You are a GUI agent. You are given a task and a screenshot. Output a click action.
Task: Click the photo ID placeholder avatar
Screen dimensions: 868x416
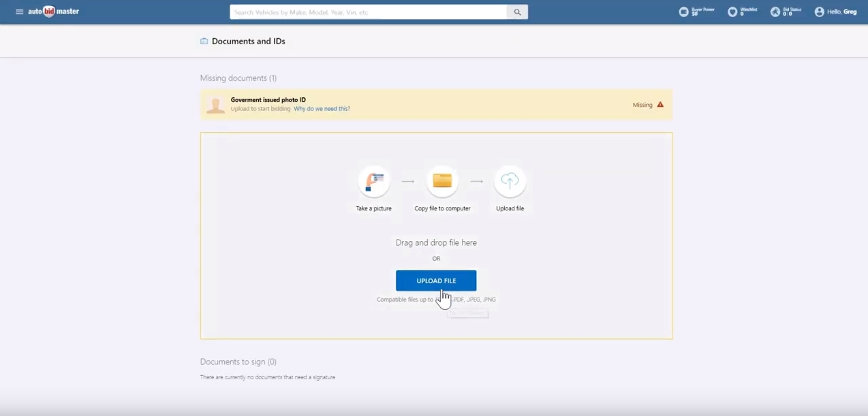[x=215, y=105]
